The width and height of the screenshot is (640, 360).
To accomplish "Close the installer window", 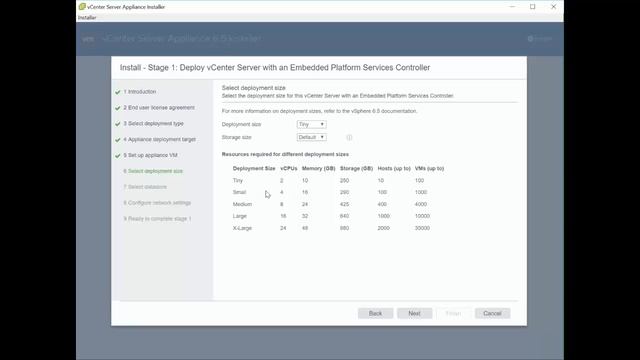I will [x=553, y=7].
